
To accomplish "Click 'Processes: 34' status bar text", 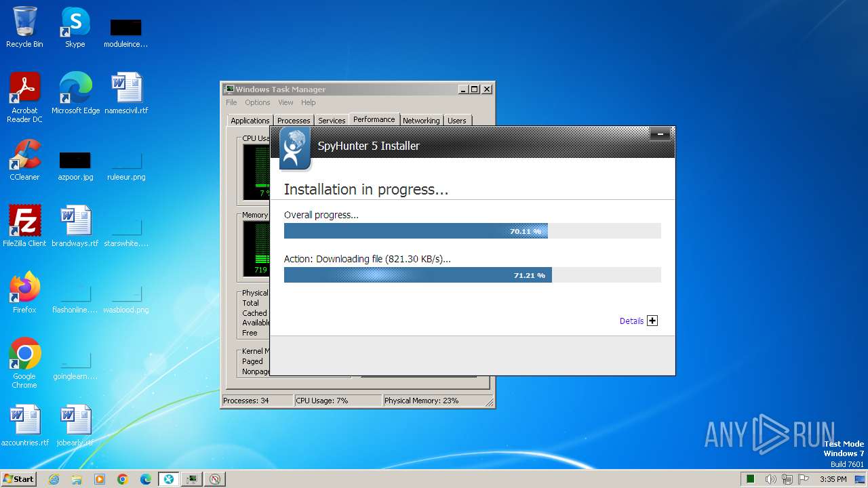I will (x=246, y=401).
